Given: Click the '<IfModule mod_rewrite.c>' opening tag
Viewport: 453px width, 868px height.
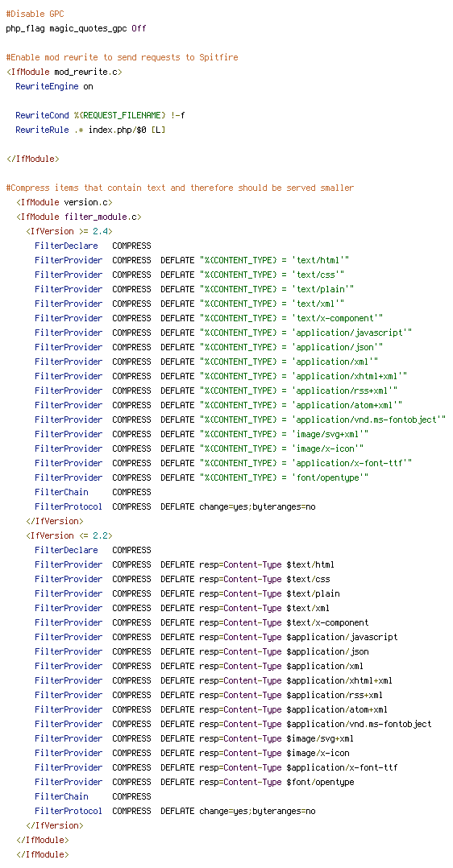Looking at the screenshot, I should tap(64, 72).
